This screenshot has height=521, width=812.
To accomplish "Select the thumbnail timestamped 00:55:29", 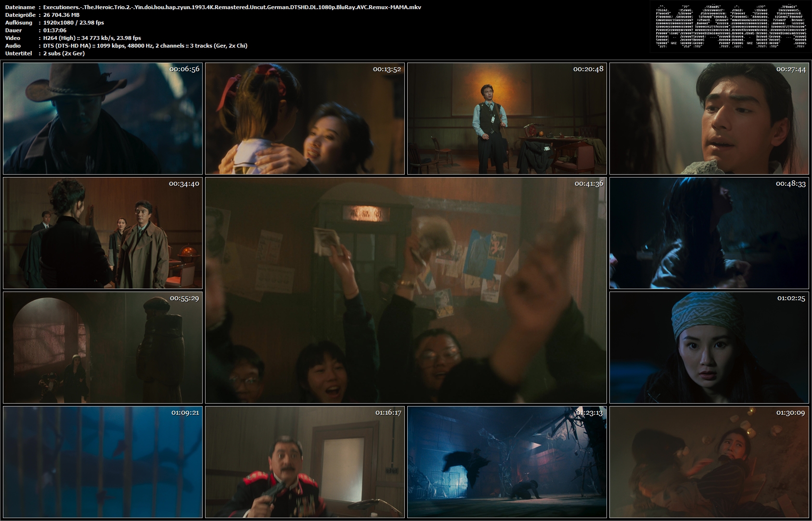I will [103, 347].
